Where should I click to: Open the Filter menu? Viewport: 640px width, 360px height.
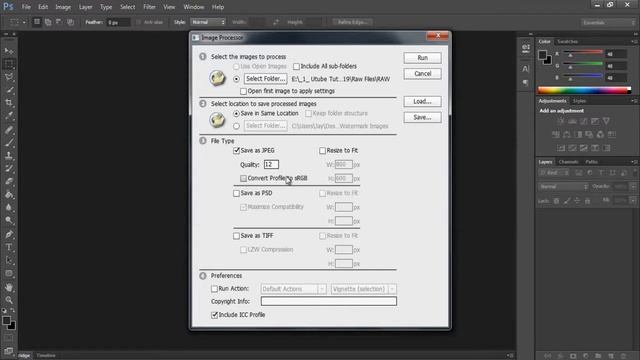click(149, 7)
